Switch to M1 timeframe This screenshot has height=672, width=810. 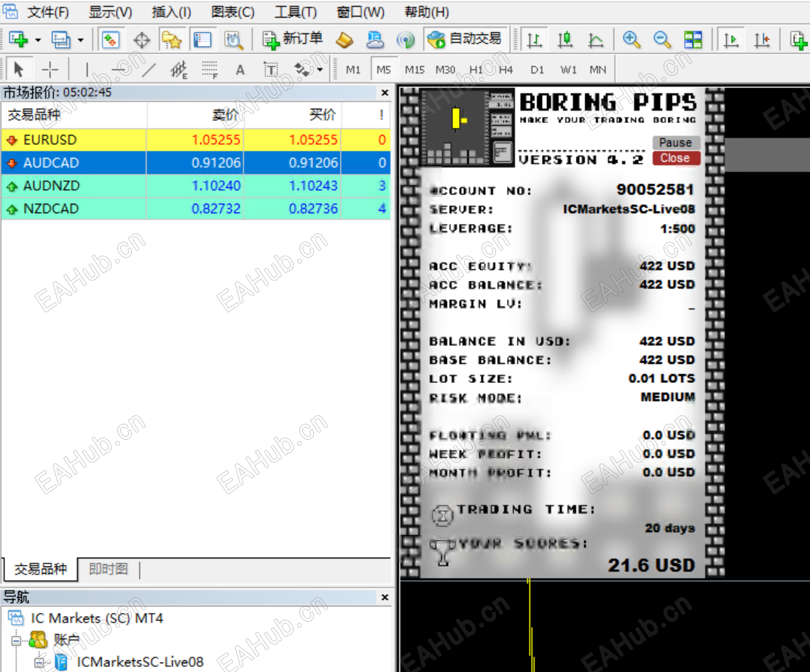(353, 69)
